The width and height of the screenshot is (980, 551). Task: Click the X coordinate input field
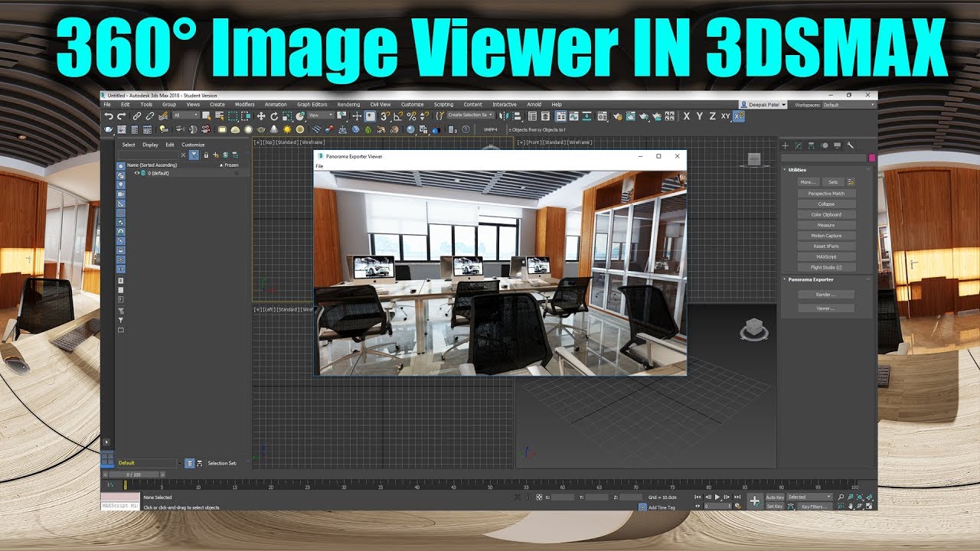(563, 497)
